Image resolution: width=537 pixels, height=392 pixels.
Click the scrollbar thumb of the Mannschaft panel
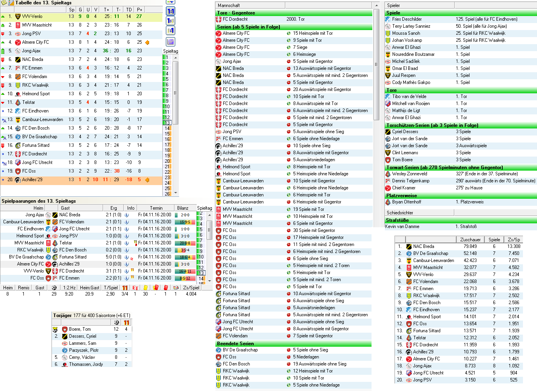coord(377,64)
